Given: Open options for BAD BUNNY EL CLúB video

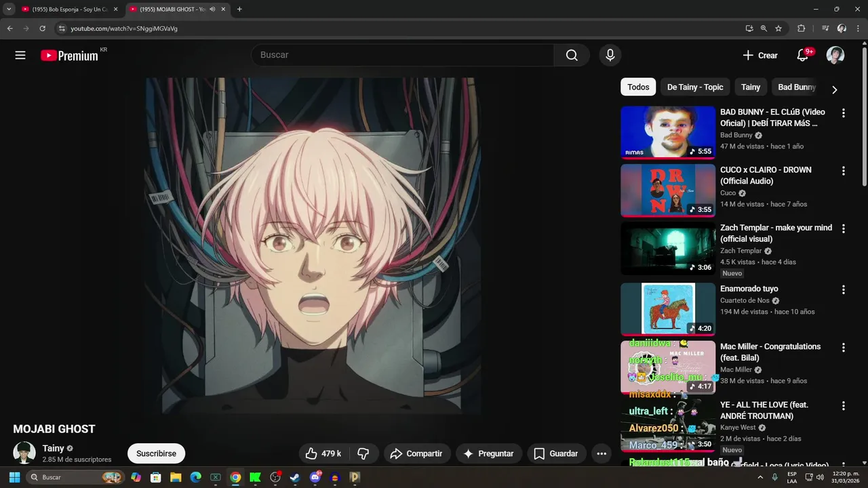Looking at the screenshot, I should click(x=844, y=113).
